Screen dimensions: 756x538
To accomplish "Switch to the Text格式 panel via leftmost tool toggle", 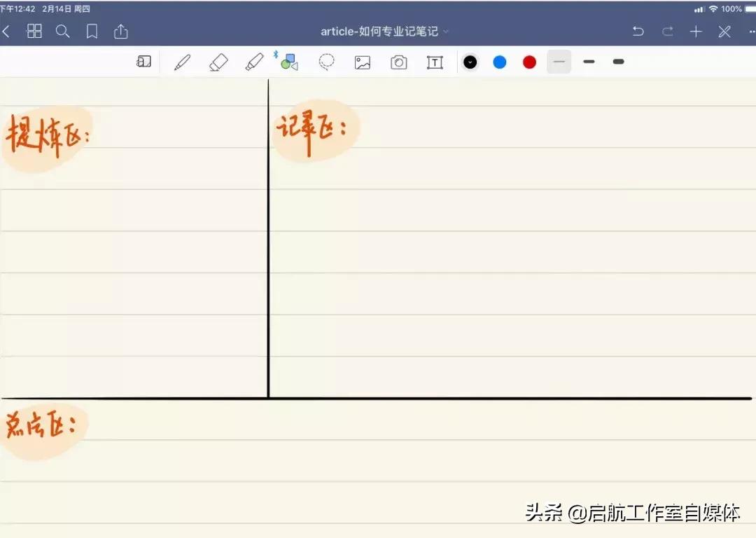I will point(143,62).
